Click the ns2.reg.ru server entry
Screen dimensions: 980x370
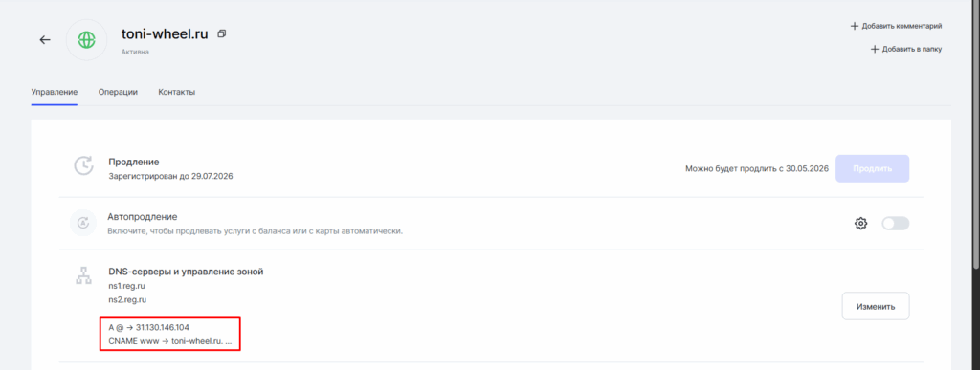coord(127,299)
